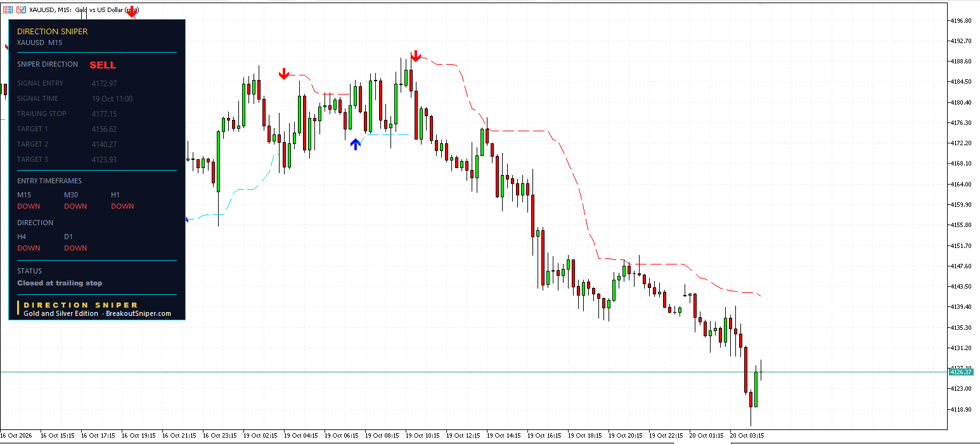980x444 pixels.
Task: Click the price scale label 4196.80
Action: coord(961,20)
